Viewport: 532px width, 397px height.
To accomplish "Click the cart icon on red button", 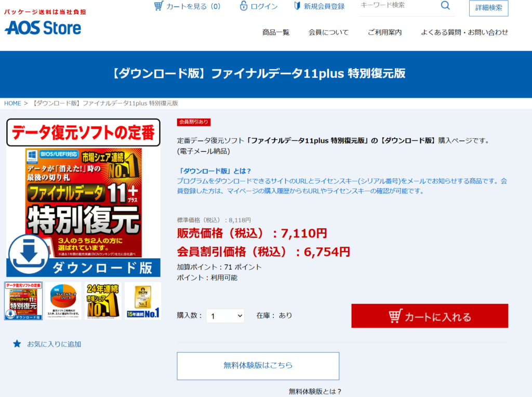I will pos(395,316).
